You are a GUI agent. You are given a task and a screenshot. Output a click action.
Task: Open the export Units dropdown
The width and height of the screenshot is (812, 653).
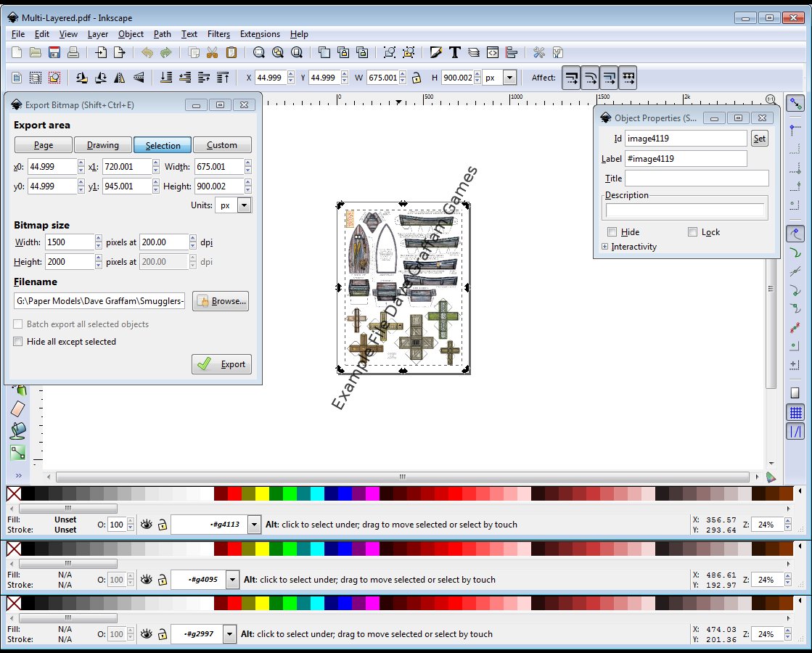coord(244,205)
